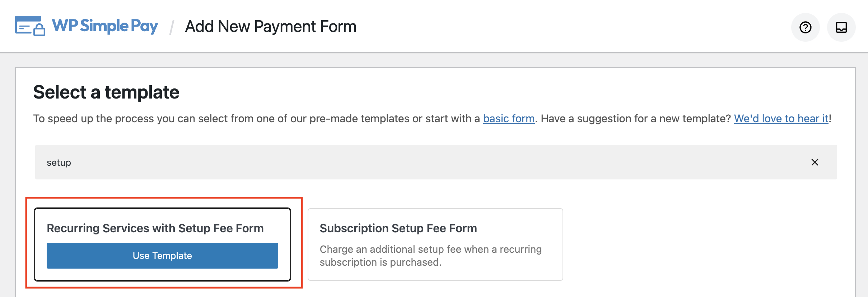Click the blue Use Template button
The image size is (868, 297).
point(162,256)
